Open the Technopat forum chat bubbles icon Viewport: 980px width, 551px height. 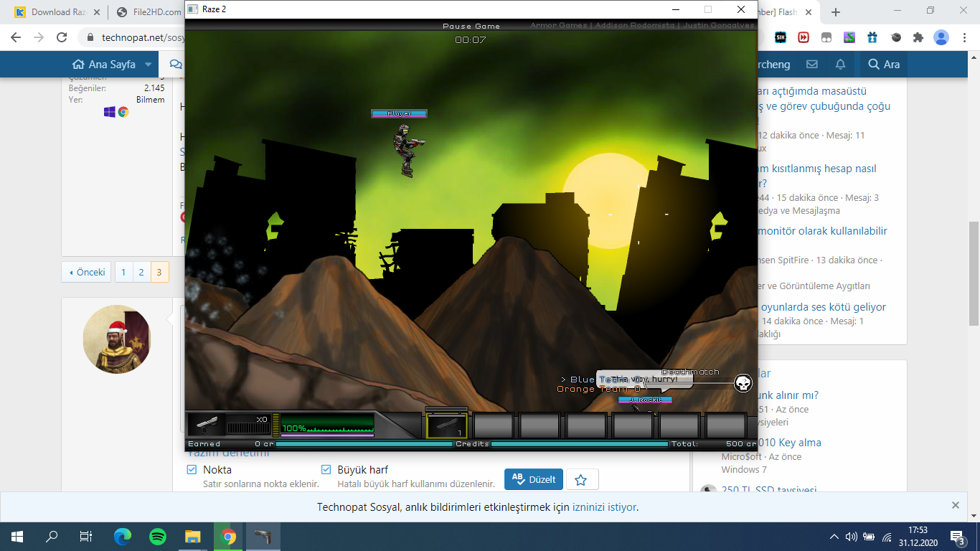[175, 64]
